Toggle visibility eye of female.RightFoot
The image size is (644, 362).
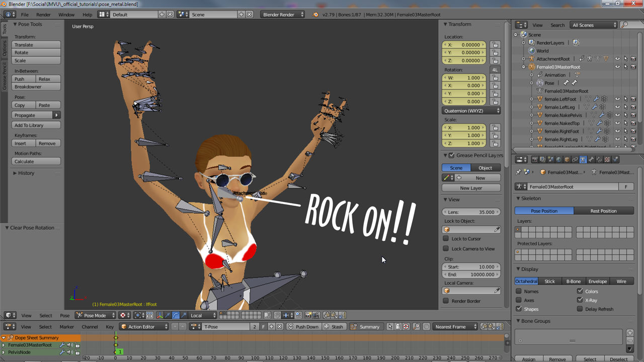pyautogui.click(x=617, y=131)
